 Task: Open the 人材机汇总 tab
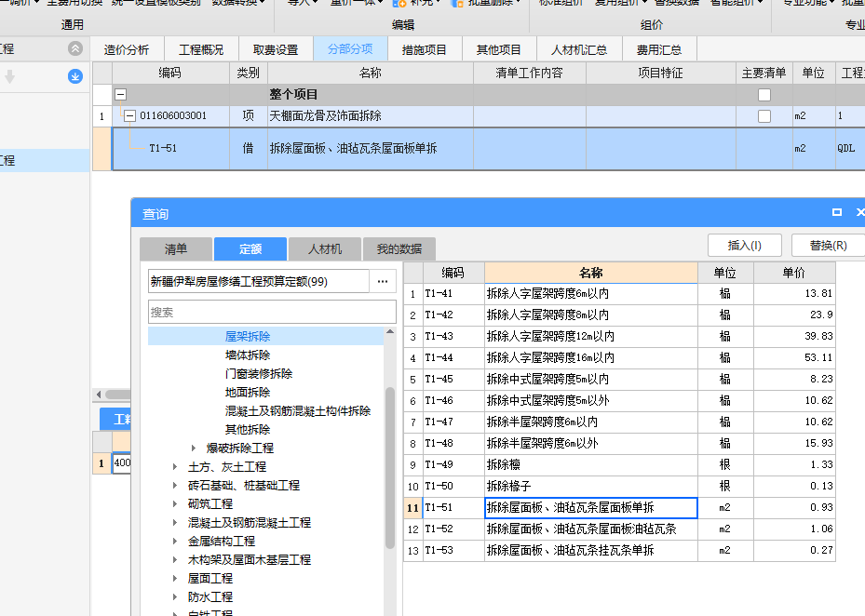click(x=579, y=49)
